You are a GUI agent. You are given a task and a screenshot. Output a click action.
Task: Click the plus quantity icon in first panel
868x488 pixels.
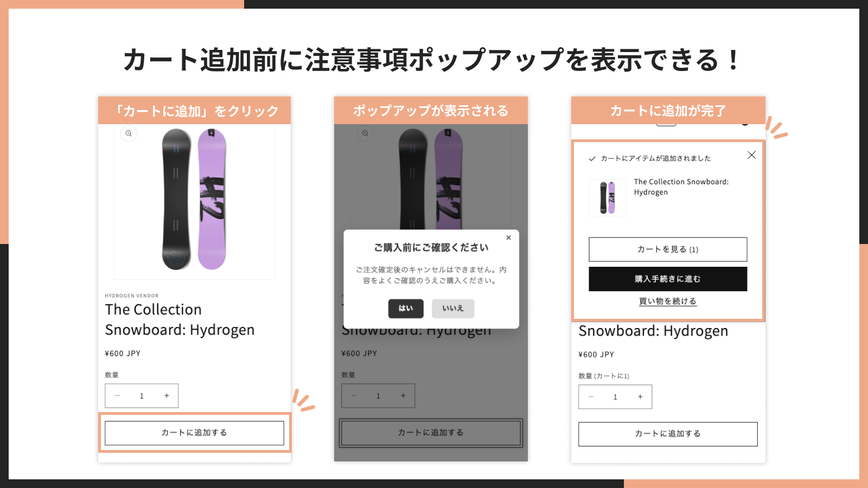tap(167, 396)
